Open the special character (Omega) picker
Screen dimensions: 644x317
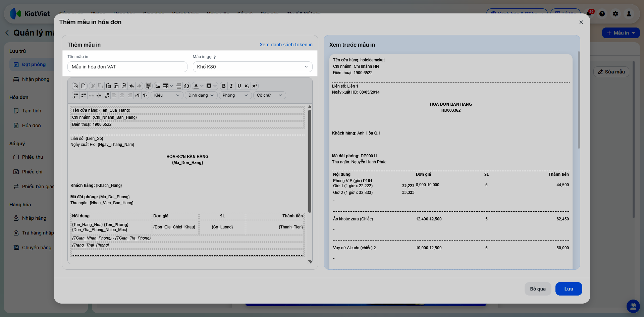(x=187, y=86)
